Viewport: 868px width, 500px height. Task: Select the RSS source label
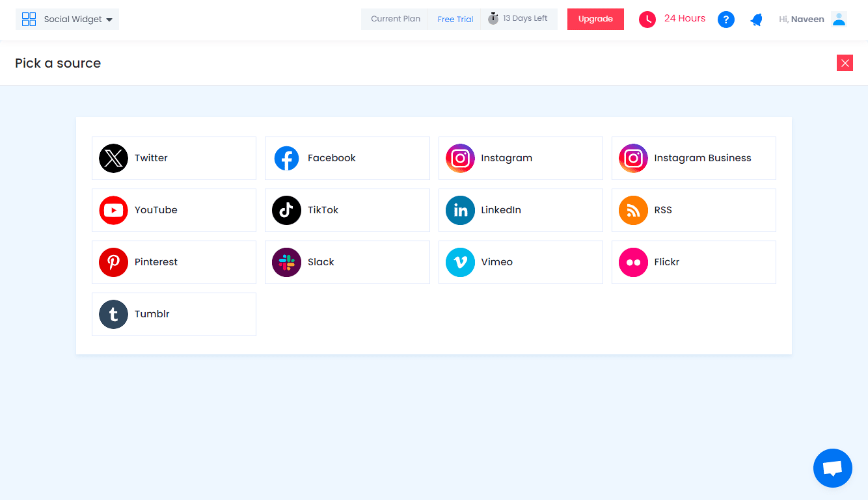pos(663,210)
